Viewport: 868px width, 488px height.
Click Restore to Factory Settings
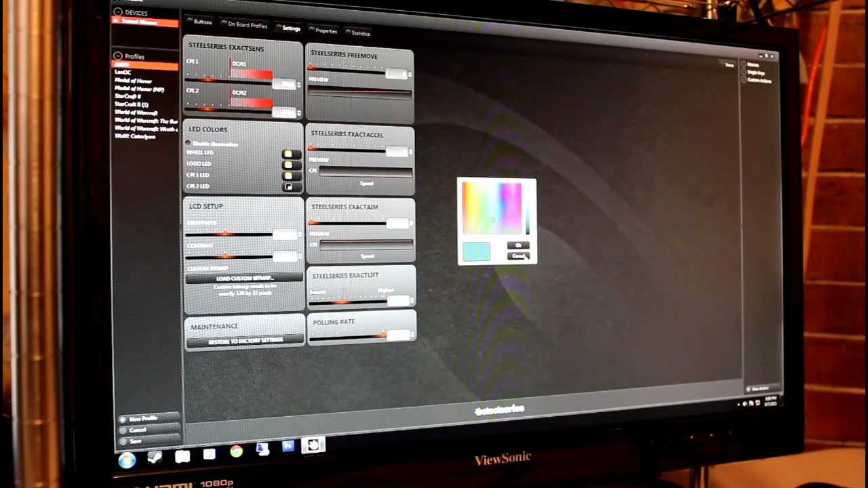tap(245, 340)
